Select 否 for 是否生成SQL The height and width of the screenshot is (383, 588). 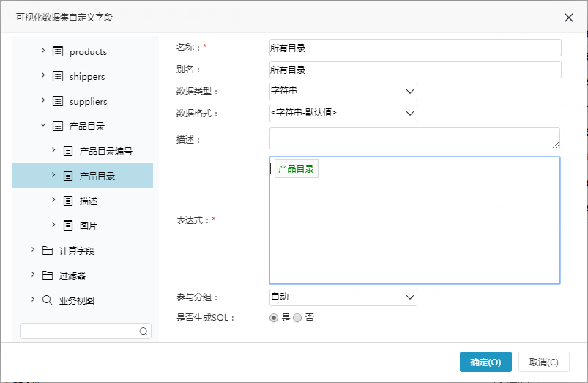297,318
